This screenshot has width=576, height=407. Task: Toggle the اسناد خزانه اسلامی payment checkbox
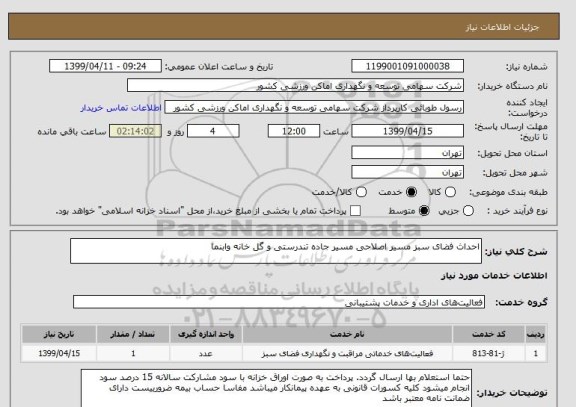[355, 211]
